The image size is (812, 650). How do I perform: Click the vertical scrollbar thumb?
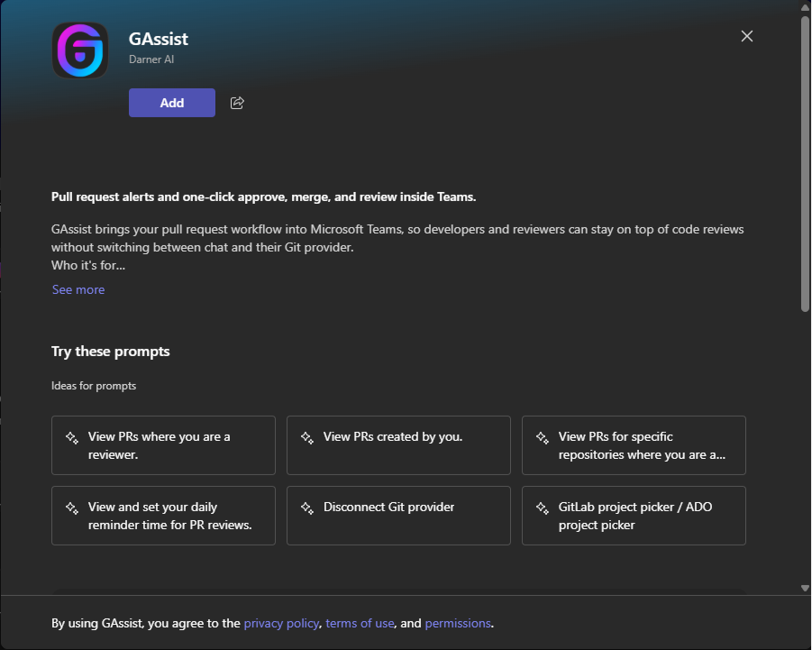click(805, 163)
